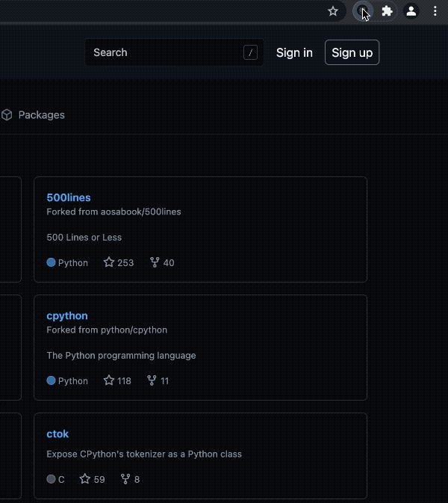This screenshot has height=503, width=448.
Task: Click the cpython star icon
Action: click(x=109, y=380)
